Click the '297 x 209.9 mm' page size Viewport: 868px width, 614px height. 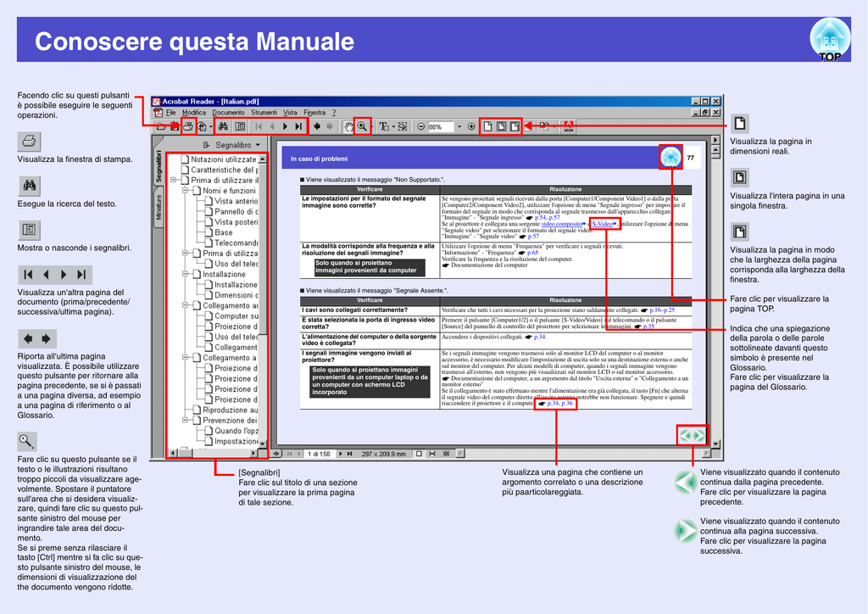tap(384, 454)
